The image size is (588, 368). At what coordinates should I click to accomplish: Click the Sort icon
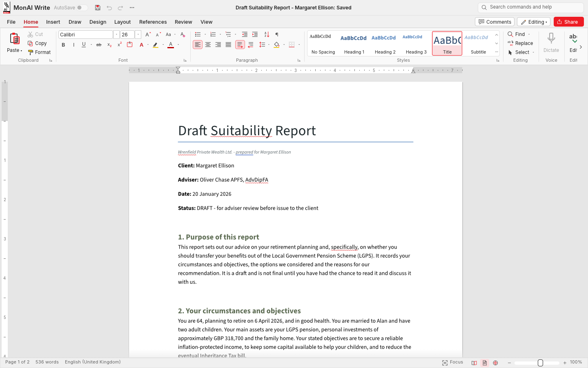coord(267,34)
